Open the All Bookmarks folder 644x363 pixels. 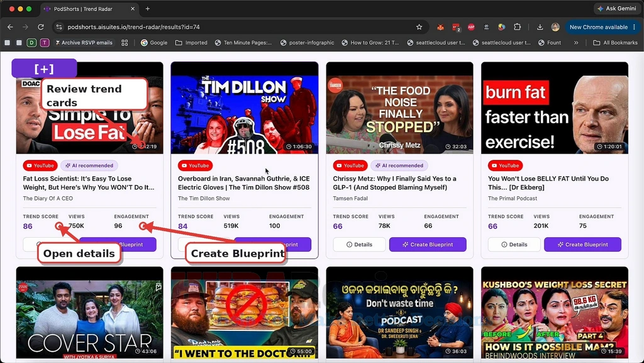615,43
